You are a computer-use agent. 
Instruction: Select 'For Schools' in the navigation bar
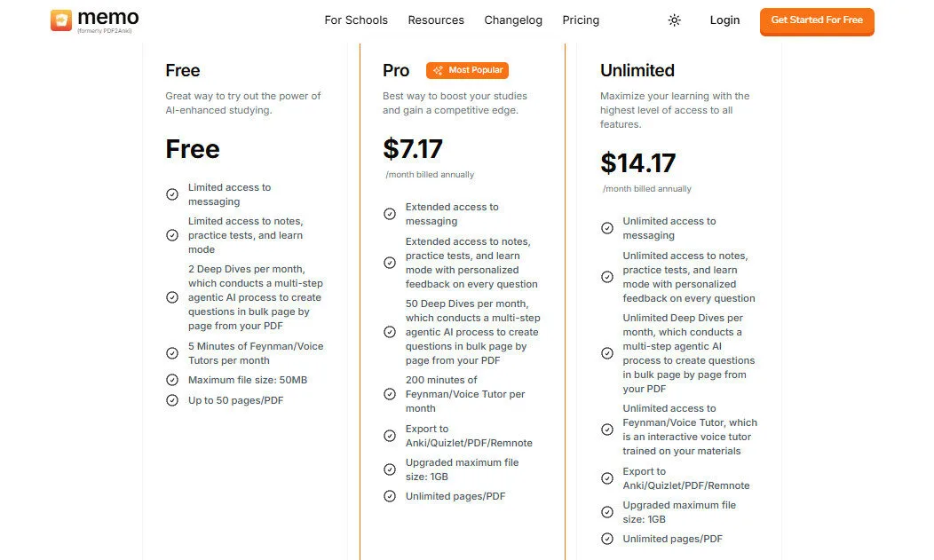pyautogui.click(x=356, y=20)
